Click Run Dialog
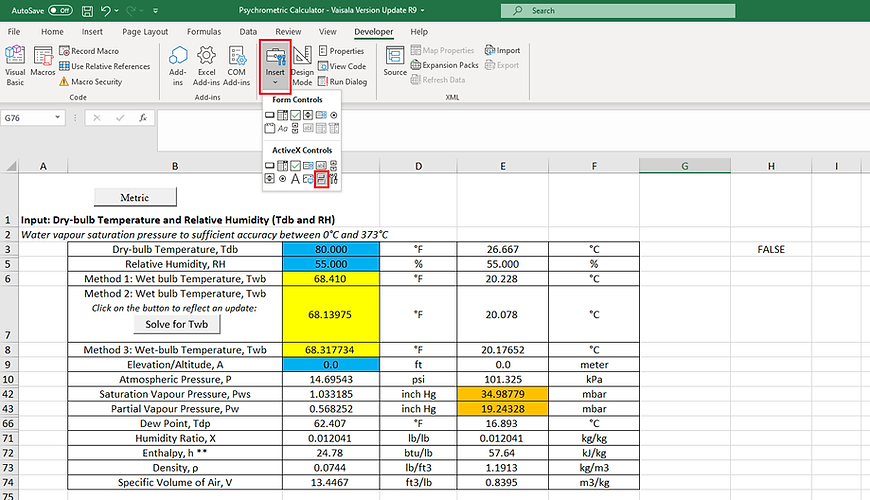This screenshot has height=500, width=870. pyautogui.click(x=342, y=82)
